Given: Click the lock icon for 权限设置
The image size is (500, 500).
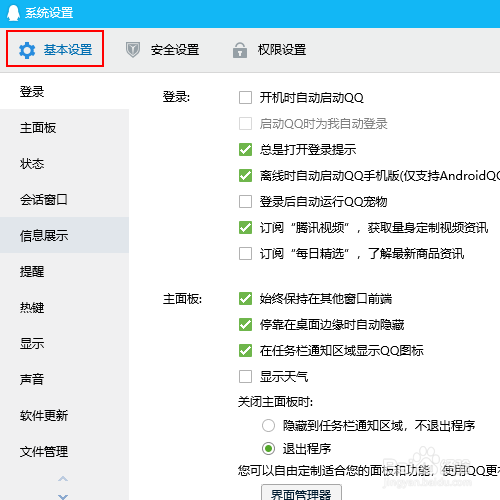Looking at the screenshot, I should (240, 50).
